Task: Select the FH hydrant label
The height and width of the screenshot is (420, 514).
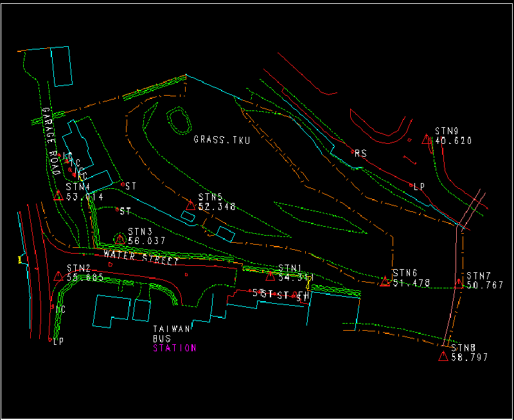Action: (303, 295)
